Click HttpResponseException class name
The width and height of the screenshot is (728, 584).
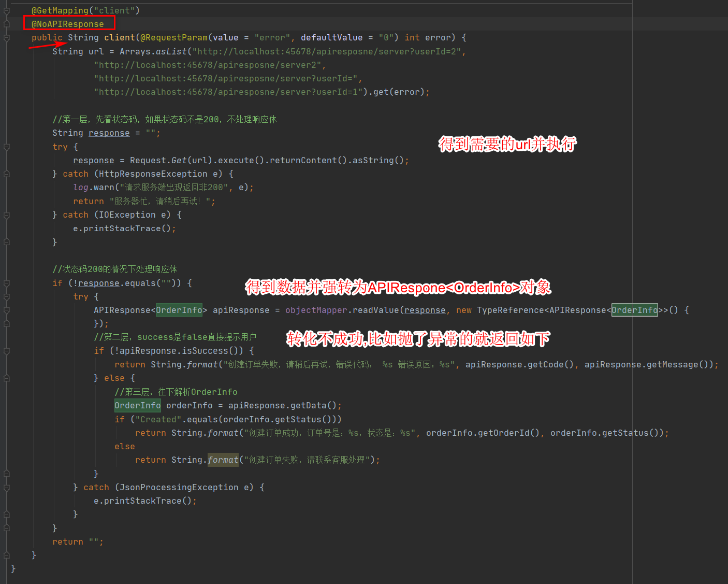(153, 174)
